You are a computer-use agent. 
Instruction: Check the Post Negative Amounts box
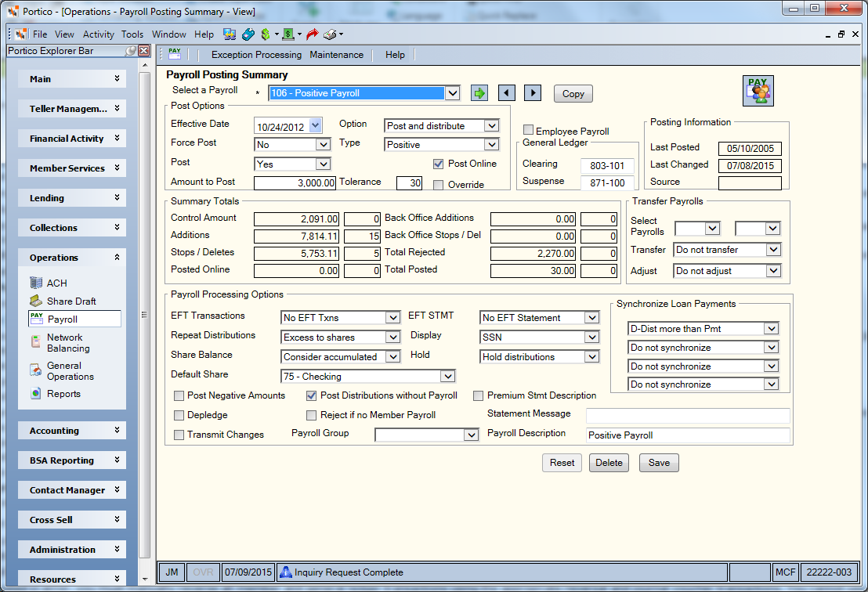click(179, 395)
